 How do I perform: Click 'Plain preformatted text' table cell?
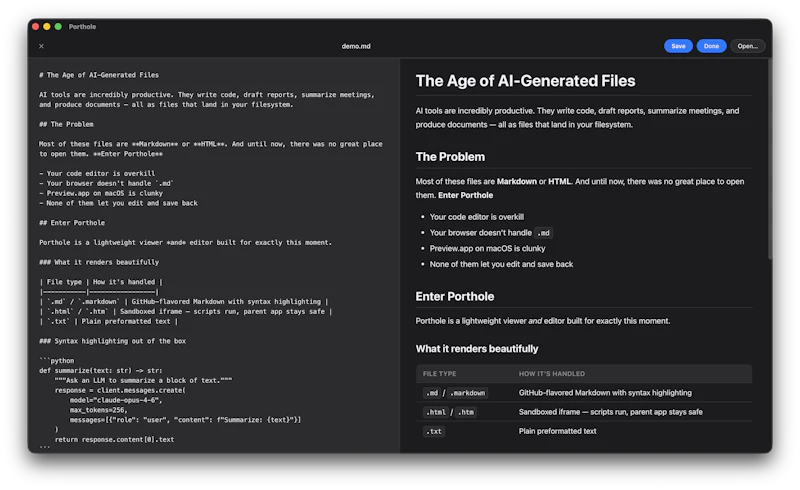point(557,431)
